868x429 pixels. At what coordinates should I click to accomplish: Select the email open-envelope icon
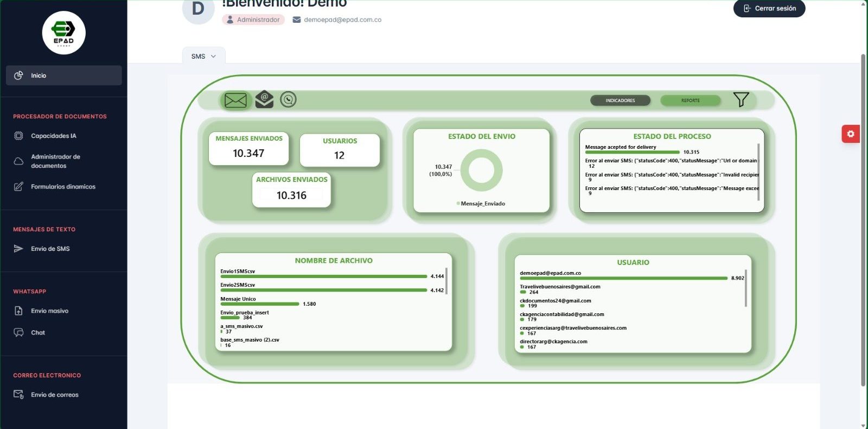point(264,99)
